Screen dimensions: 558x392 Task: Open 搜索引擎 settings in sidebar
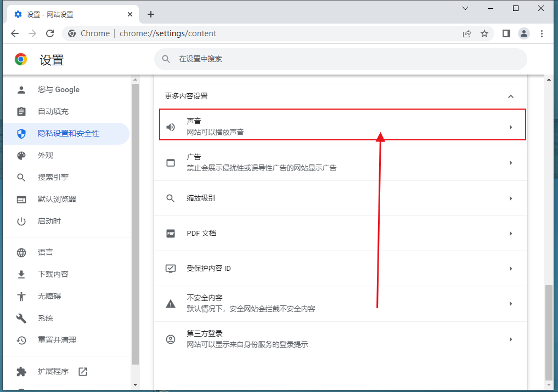(x=66, y=178)
